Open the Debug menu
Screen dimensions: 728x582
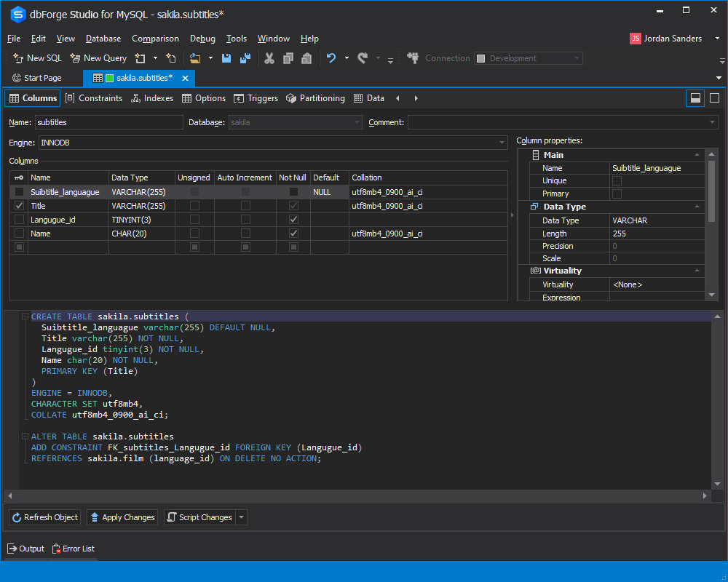202,39
